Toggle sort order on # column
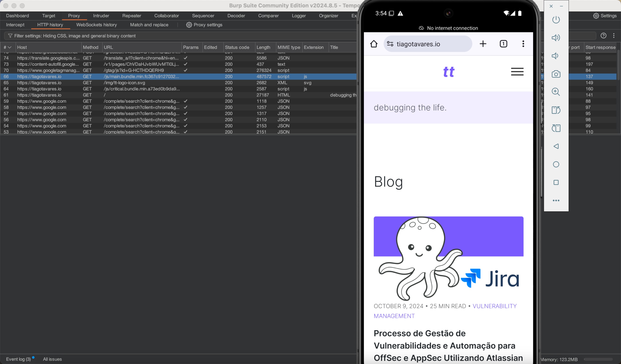Image resolution: width=621 pixels, height=364 pixels. tap(7, 47)
